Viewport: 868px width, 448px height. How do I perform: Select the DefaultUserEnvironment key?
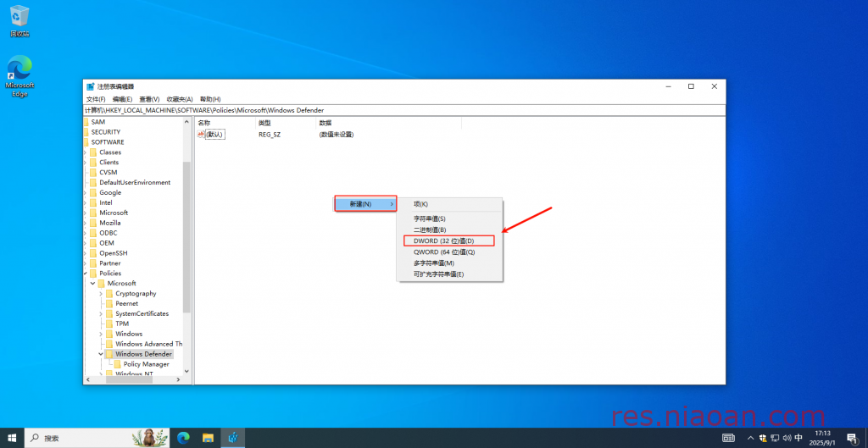coord(135,183)
